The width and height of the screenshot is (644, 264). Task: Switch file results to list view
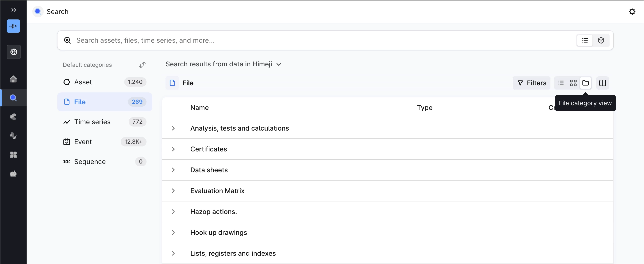coord(561,83)
